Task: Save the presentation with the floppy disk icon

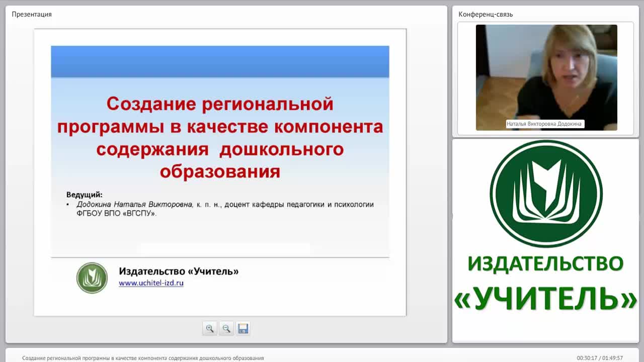Action: click(x=243, y=328)
